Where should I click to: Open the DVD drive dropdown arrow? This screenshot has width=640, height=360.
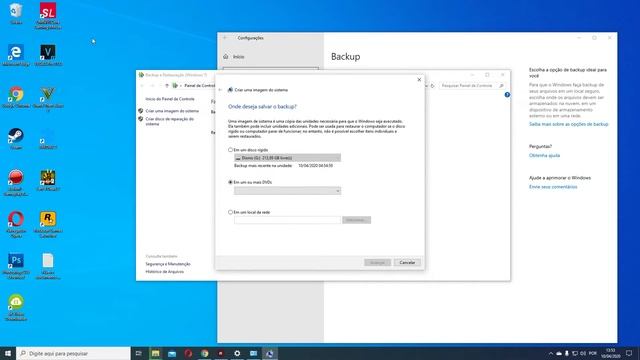tap(338, 191)
